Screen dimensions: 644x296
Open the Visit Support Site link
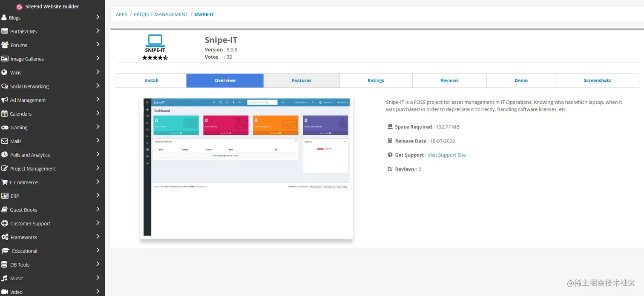point(446,155)
